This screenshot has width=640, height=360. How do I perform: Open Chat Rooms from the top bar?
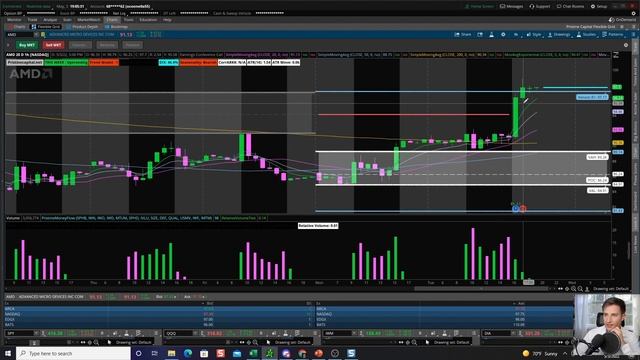point(570,7)
